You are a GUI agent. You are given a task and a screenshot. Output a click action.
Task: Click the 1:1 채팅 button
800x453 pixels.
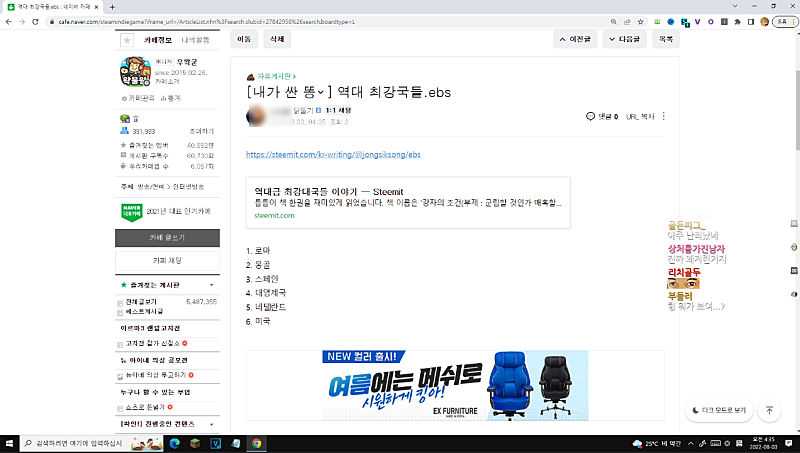click(x=338, y=110)
